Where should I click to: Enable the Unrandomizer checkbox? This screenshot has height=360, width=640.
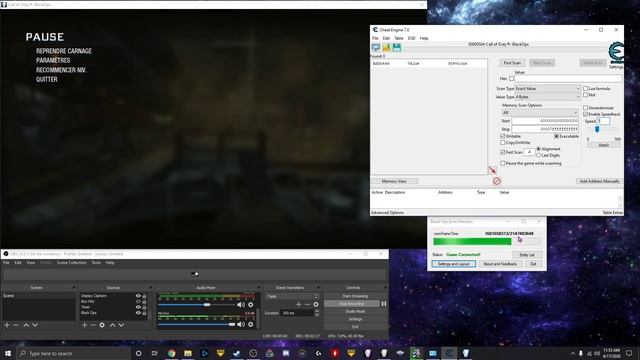pyautogui.click(x=585, y=108)
